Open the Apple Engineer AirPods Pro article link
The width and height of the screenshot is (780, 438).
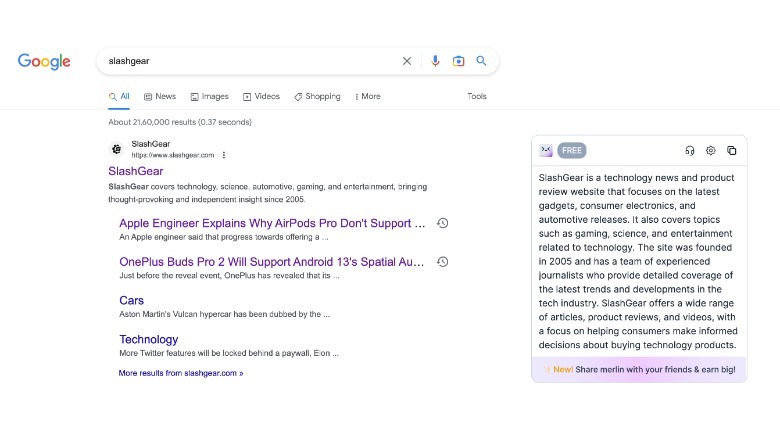pos(272,223)
